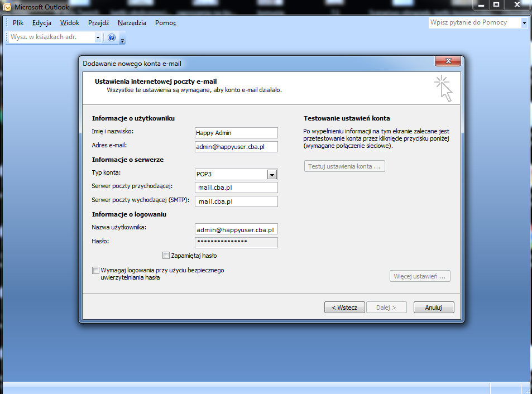Open the Widok menu
This screenshot has width=532, height=394.
click(70, 23)
